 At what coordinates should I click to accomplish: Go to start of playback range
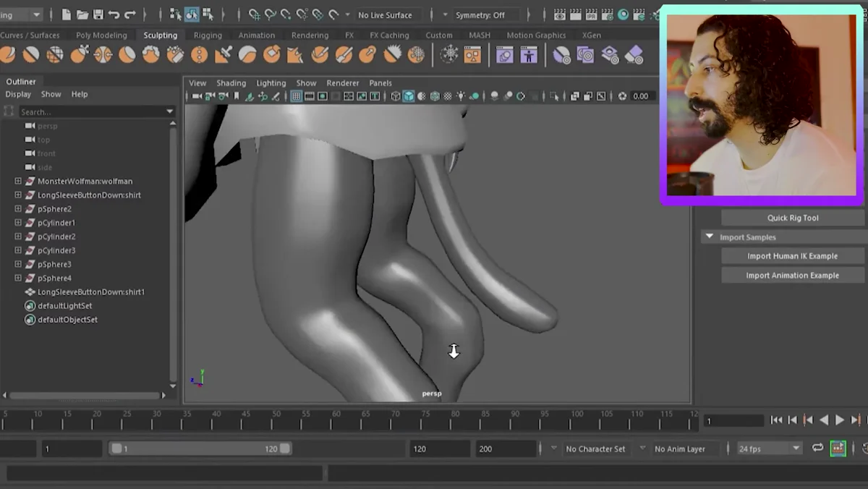pyautogui.click(x=776, y=420)
